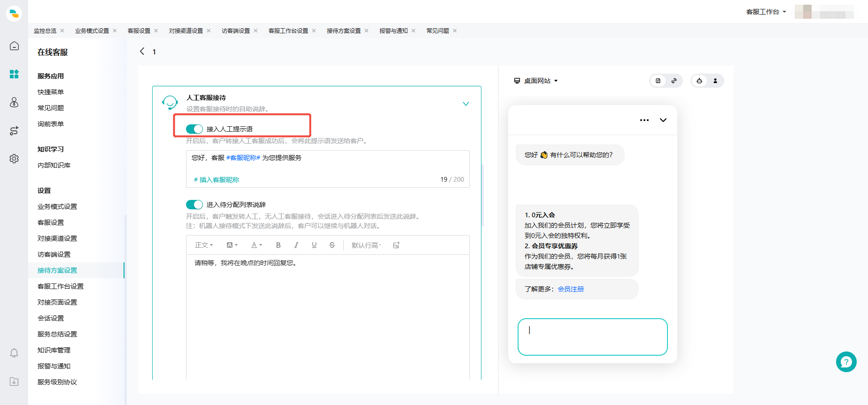Switch preview to robot mode icon
The height and width of the screenshot is (405, 868).
(x=699, y=81)
